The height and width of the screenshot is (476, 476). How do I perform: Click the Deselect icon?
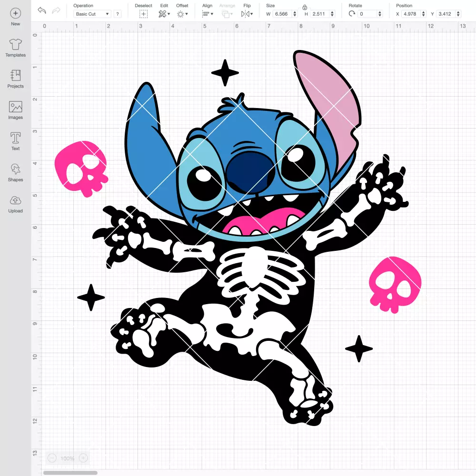(x=143, y=14)
